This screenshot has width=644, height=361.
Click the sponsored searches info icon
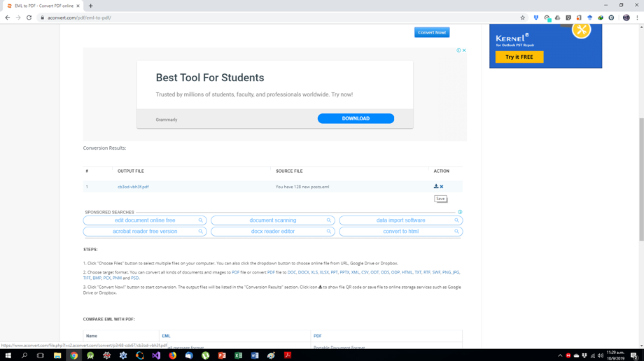(x=460, y=212)
